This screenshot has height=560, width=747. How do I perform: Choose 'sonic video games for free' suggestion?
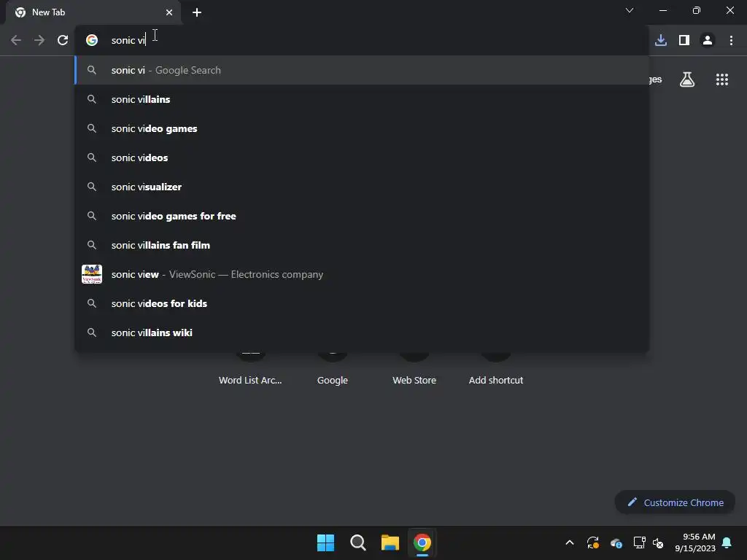(362, 216)
